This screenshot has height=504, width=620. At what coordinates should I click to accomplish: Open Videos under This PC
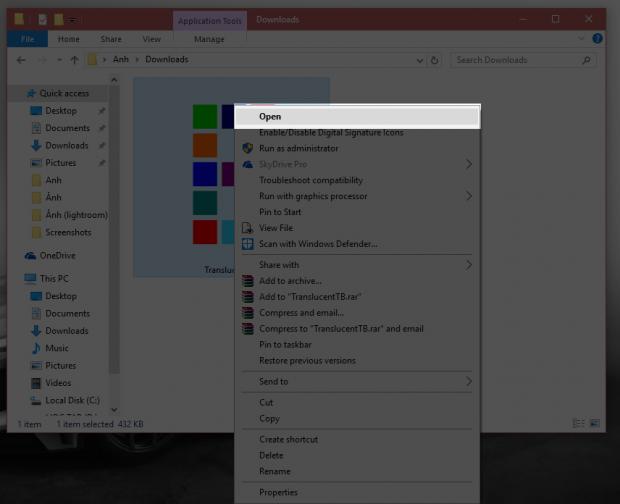[58, 383]
